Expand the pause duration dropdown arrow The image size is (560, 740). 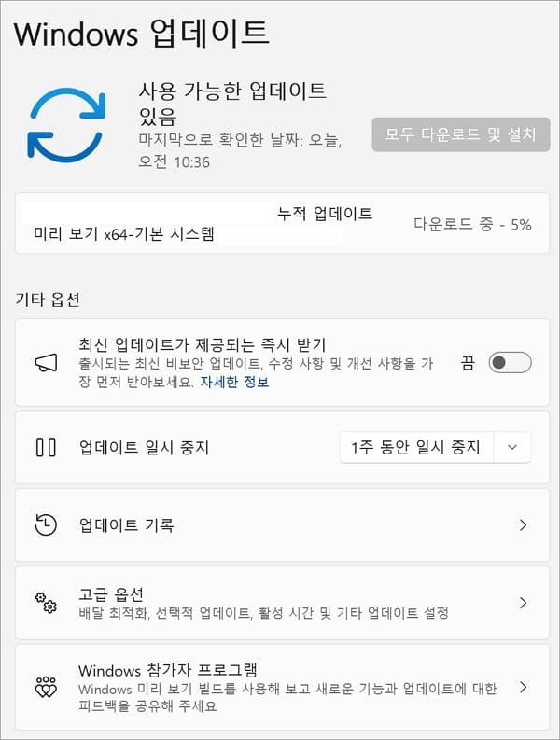tap(512, 447)
